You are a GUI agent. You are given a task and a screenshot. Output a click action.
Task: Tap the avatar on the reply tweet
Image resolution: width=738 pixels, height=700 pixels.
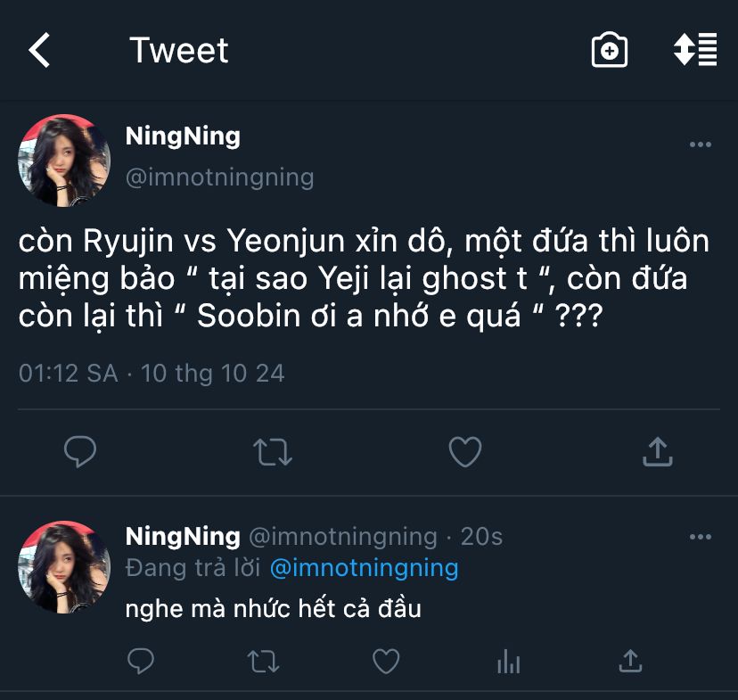click(x=64, y=567)
